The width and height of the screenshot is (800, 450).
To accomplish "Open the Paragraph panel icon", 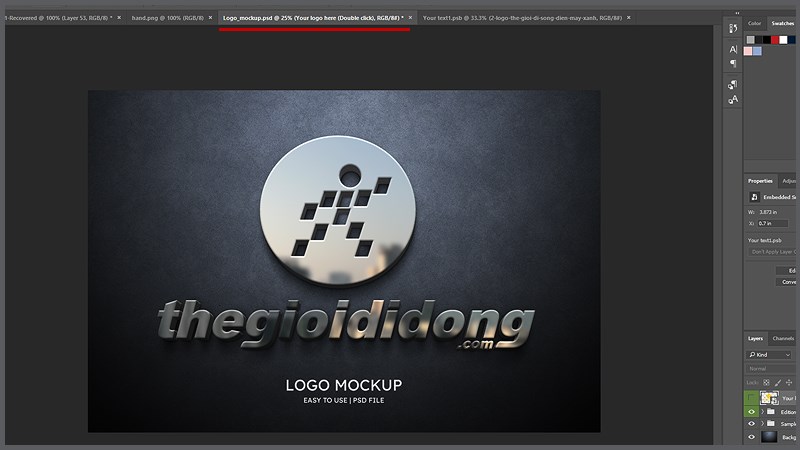I will [x=733, y=63].
